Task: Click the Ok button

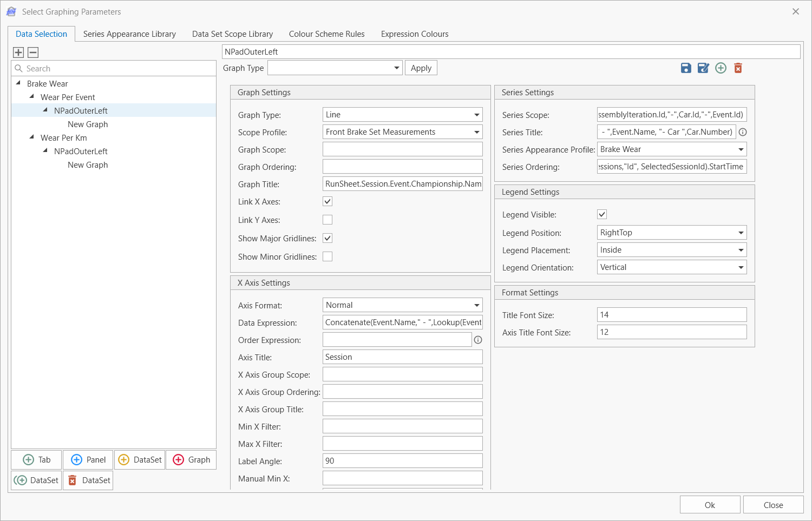Action: pos(710,505)
